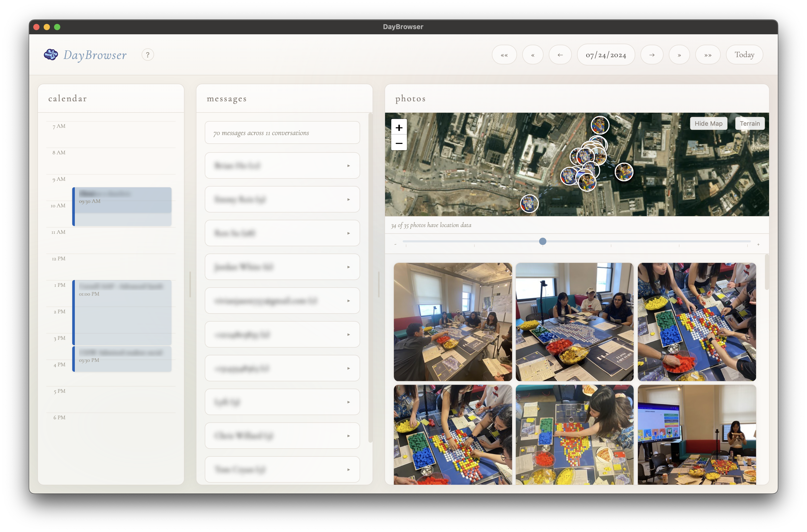The height and width of the screenshot is (532, 807).
Task: Click the DayBrowser brain logo icon
Action: 51,54
